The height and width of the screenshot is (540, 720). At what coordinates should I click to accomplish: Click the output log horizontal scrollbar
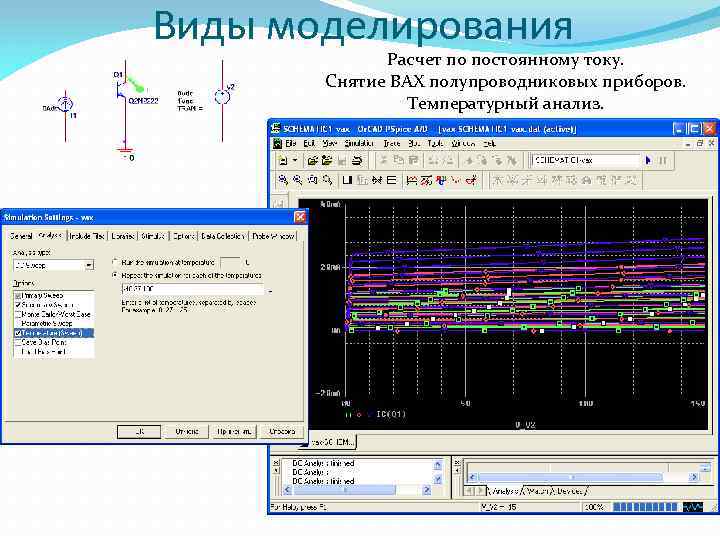pyautogui.click(x=356, y=490)
